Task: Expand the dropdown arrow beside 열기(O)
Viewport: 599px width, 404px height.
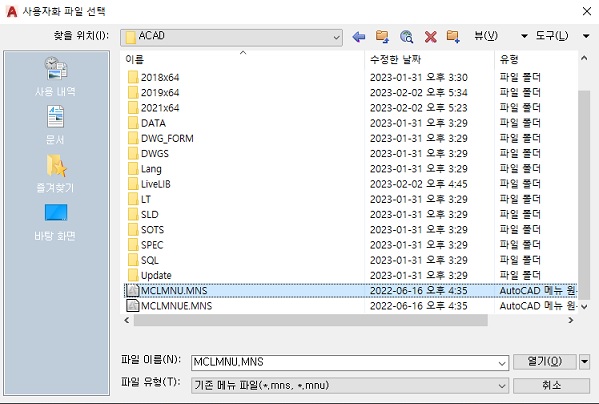Action: (584, 362)
